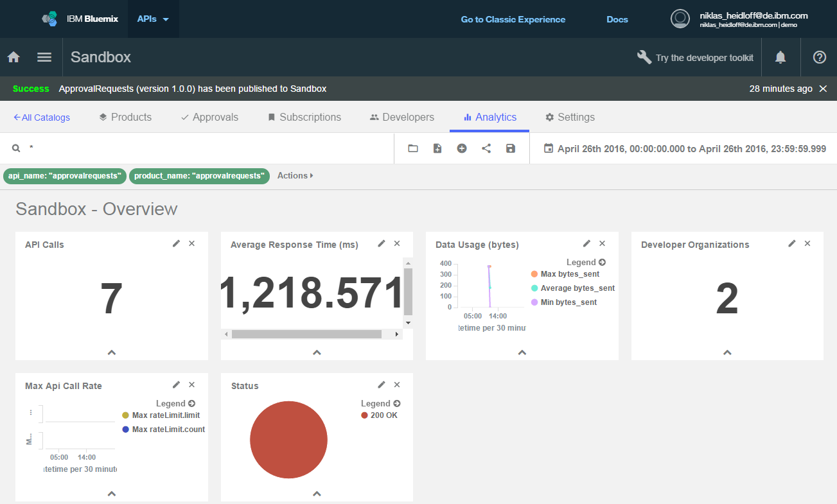Expand the Data Usage panel chevron
This screenshot has width=837, height=504.
click(x=522, y=352)
